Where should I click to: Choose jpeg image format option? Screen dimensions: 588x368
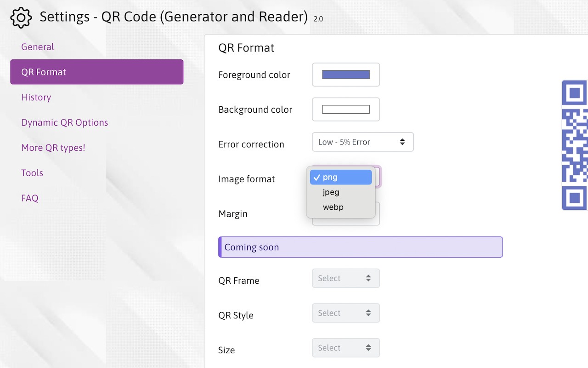[x=341, y=192]
